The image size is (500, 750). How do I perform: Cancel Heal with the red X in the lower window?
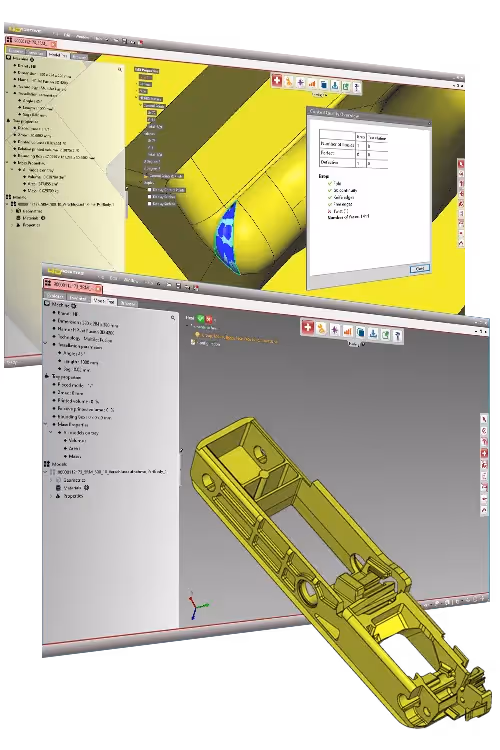pos(209,319)
